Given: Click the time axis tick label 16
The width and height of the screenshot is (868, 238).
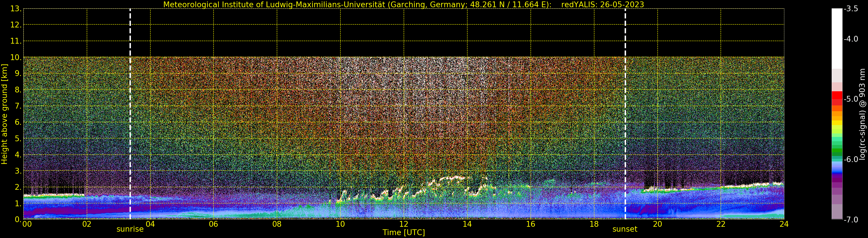Looking at the screenshot, I should pos(531,224).
